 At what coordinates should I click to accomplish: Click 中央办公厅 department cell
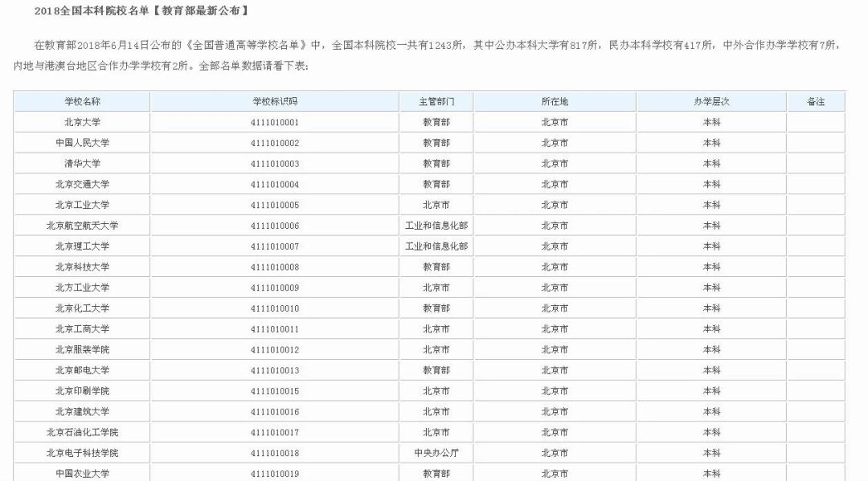[x=436, y=453]
